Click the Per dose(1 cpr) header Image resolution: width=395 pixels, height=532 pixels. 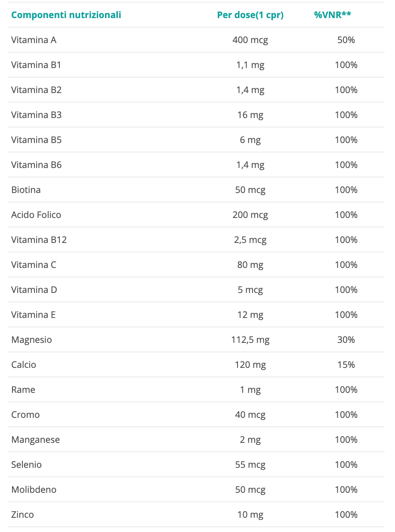pos(250,15)
